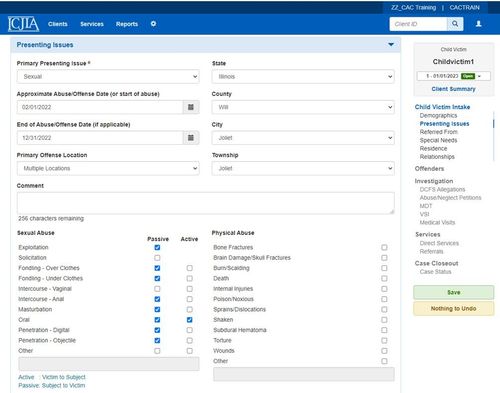Screen dimensions: 500x393
Task: Click the Nothing to Undo button
Action: tap(454, 308)
